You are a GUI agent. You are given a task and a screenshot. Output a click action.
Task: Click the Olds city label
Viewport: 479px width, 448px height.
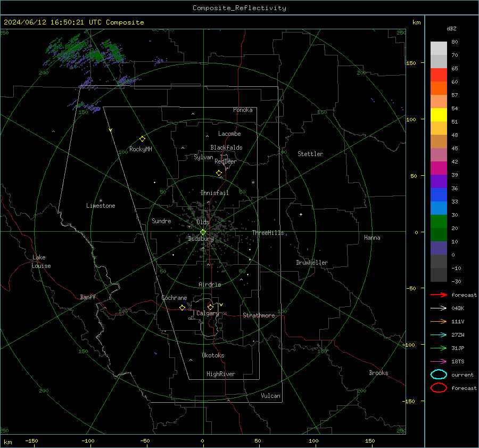203,222
